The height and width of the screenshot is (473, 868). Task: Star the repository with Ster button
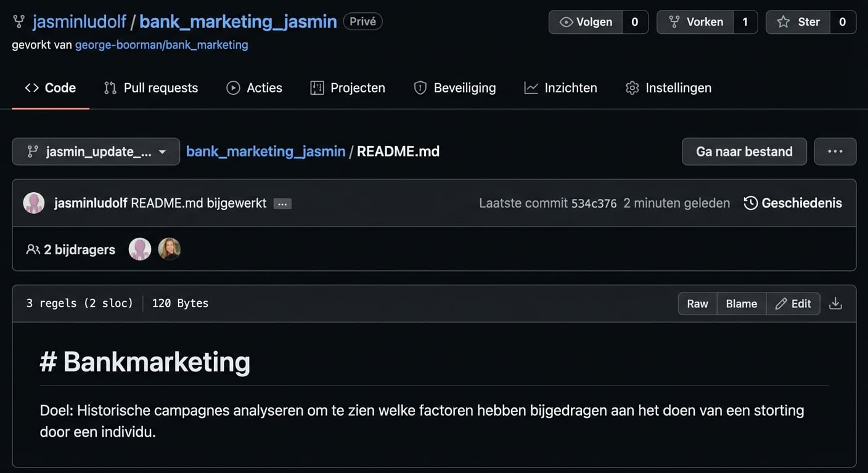click(x=806, y=22)
